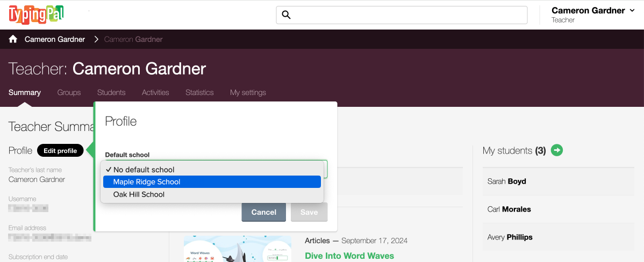Click green arrow next to My students

point(557,150)
